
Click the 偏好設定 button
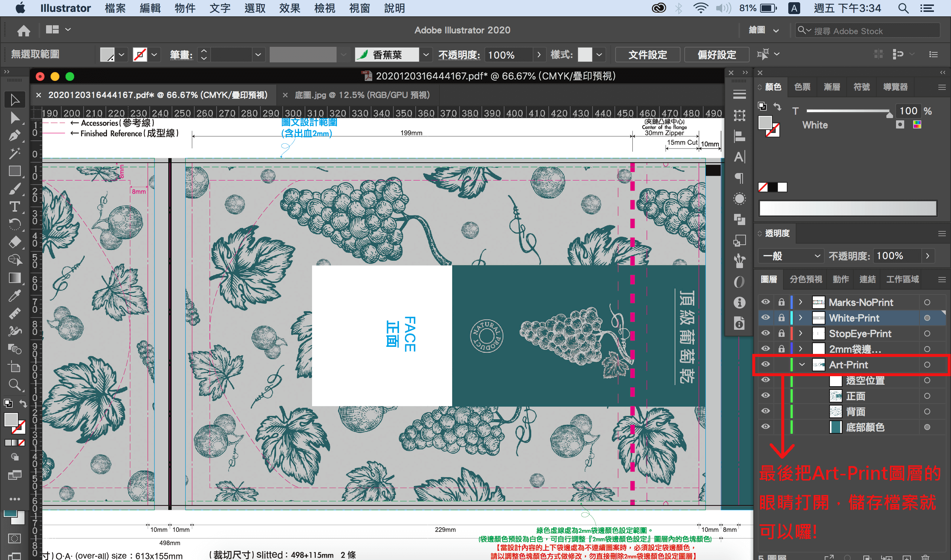pyautogui.click(x=716, y=55)
